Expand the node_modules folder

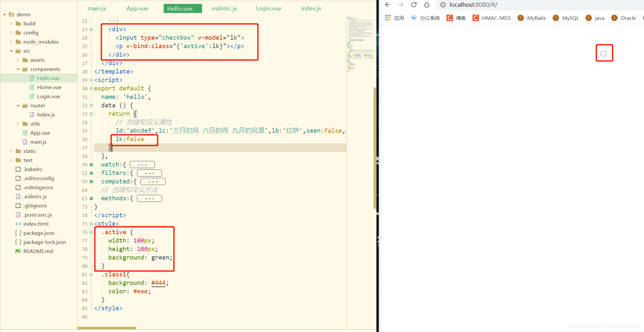point(11,42)
